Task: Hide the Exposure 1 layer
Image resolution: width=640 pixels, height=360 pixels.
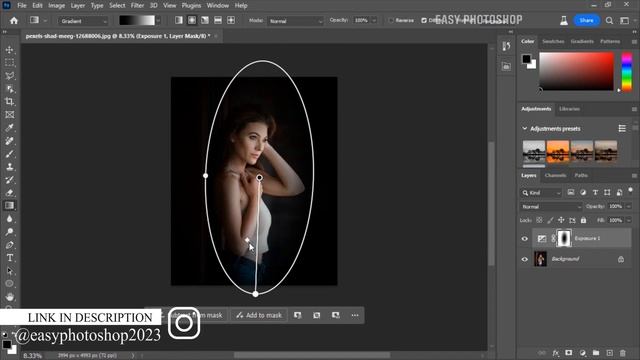Action: coord(525,239)
